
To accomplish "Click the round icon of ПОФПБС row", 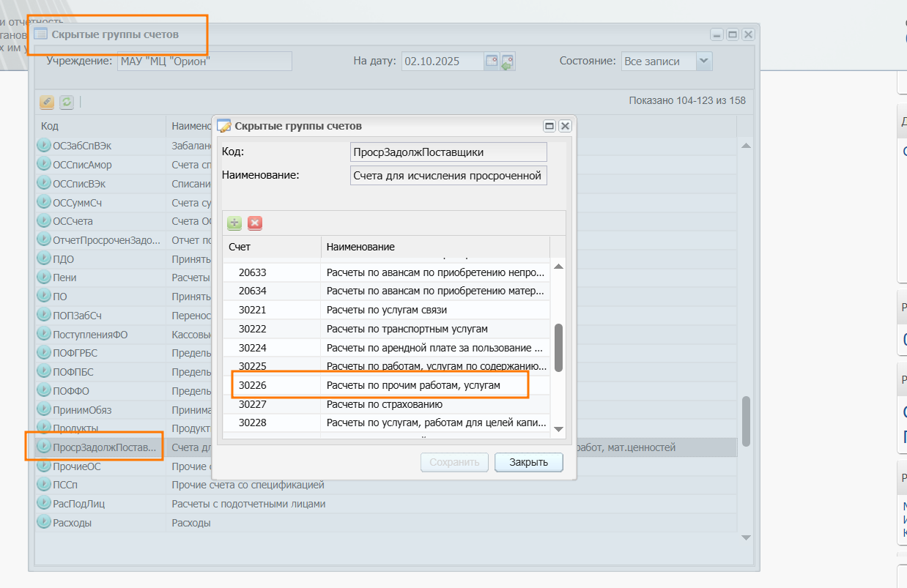I will [x=44, y=372].
